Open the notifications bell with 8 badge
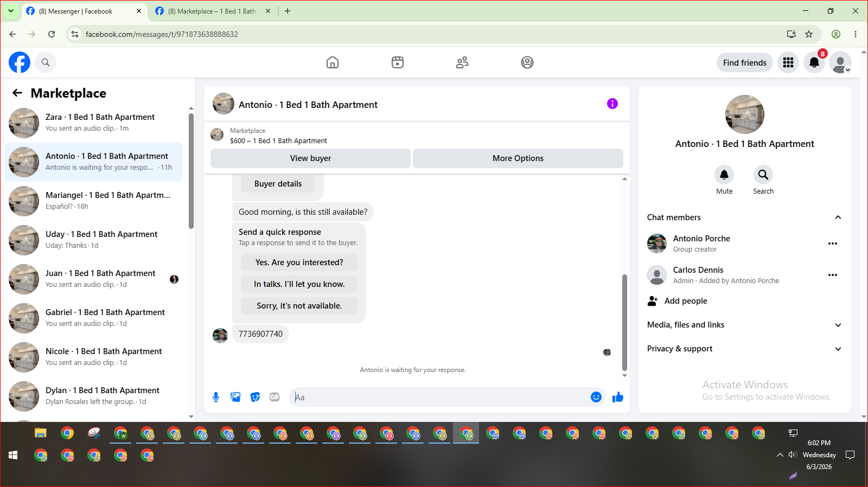Image resolution: width=868 pixels, height=487 pixels. (814, 62)
